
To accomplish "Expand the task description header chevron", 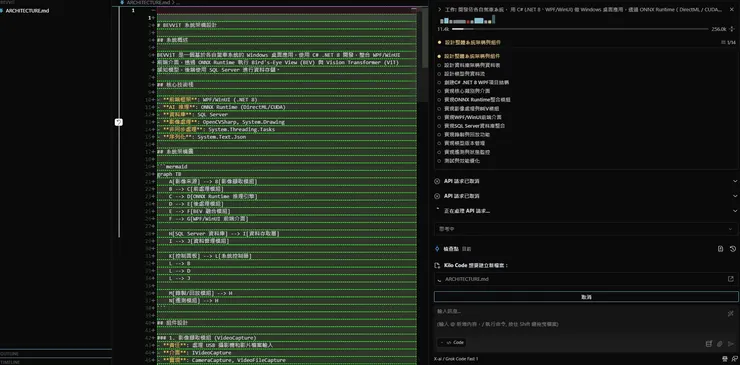I will click(439, 9).
